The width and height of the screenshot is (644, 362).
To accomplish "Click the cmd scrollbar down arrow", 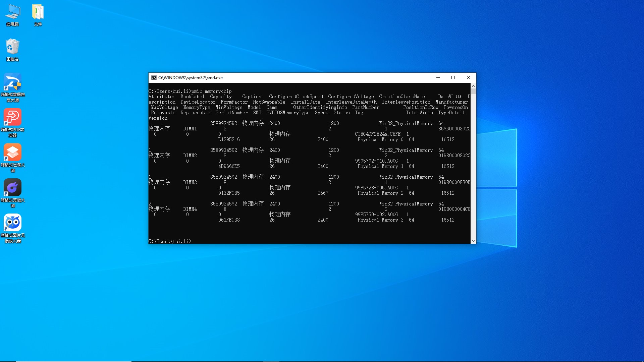I will pos(473,241).
